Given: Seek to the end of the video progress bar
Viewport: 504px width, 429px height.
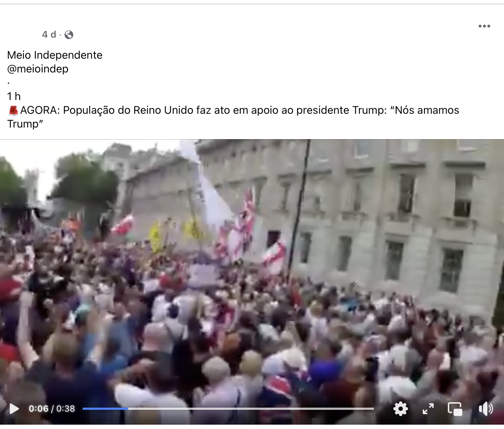Looking at the screenshot, I should tap(373, 409).
